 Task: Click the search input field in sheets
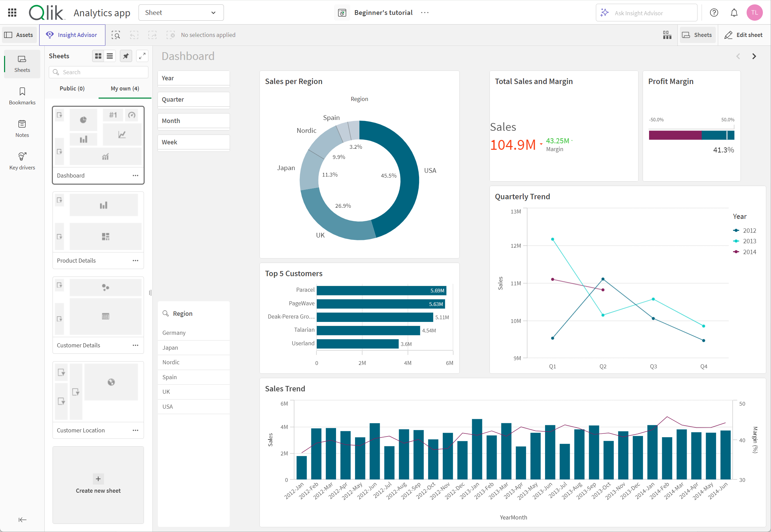click(99, 71)
